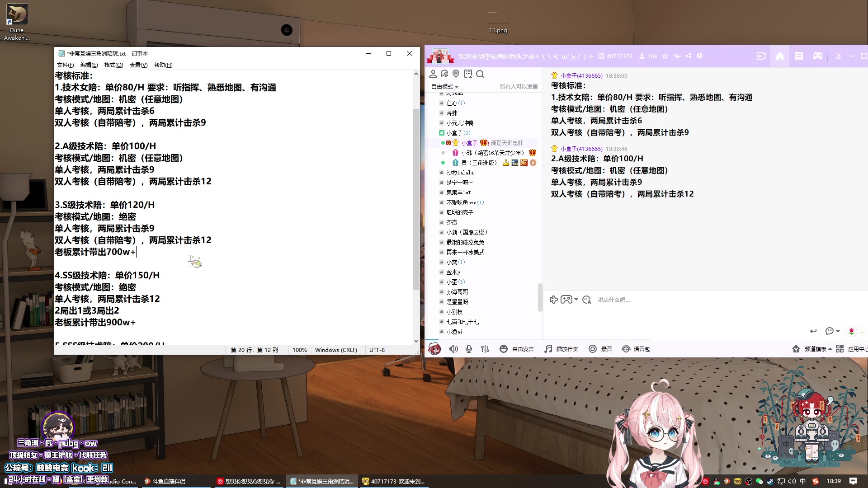868x488 pixels.
Task: Open the emoji font icon in chat toolbar
Action: (x=587, y=300)
